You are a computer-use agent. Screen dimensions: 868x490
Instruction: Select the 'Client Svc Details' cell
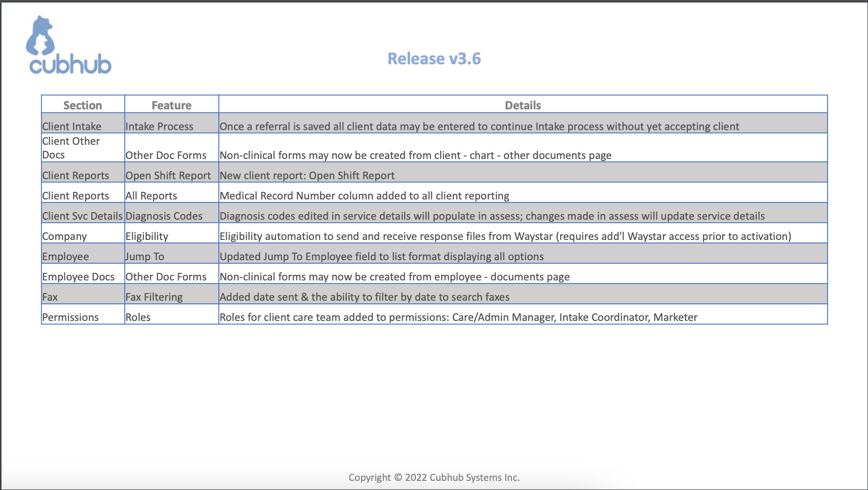pos(83,213)
